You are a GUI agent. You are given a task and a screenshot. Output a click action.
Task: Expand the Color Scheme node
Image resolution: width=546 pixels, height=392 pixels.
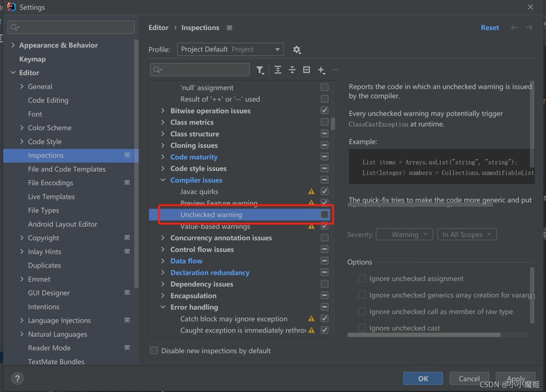tap(22, 128)
